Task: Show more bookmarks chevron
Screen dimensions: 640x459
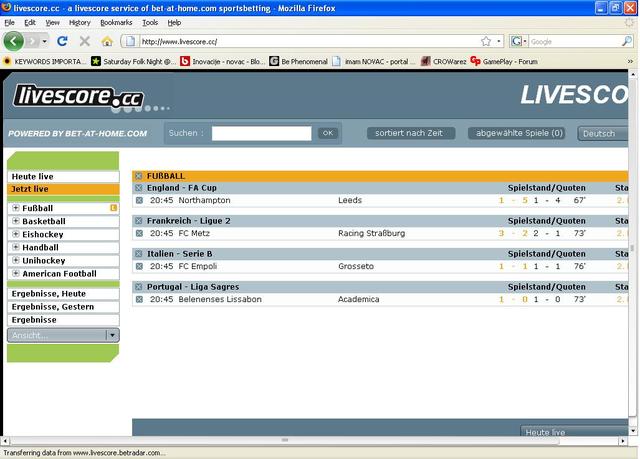Action: tap(630, 62)
